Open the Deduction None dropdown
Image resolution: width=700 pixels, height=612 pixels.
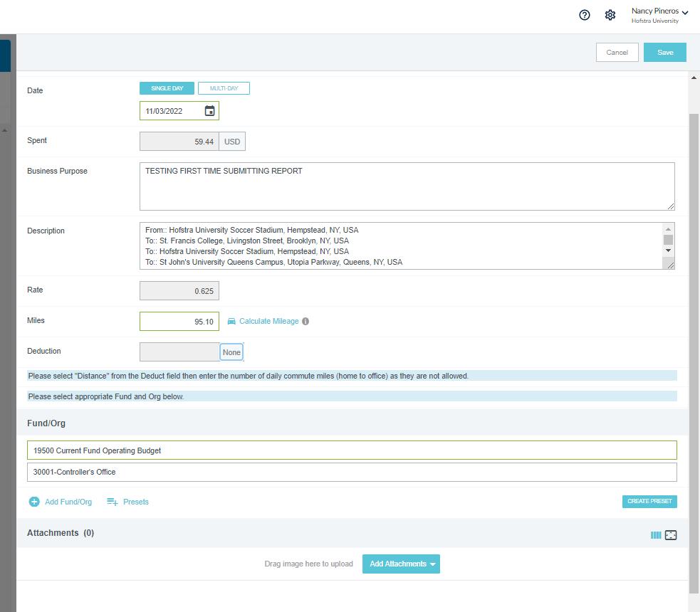tap(231, 352)
